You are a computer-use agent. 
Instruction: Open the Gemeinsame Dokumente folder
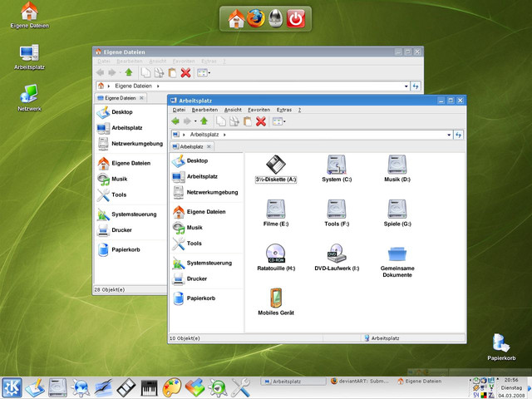click(397, 253)
